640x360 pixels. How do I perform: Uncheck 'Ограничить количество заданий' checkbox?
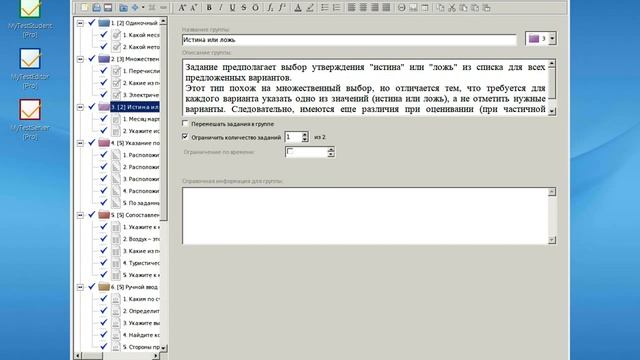tap(185, 137)
